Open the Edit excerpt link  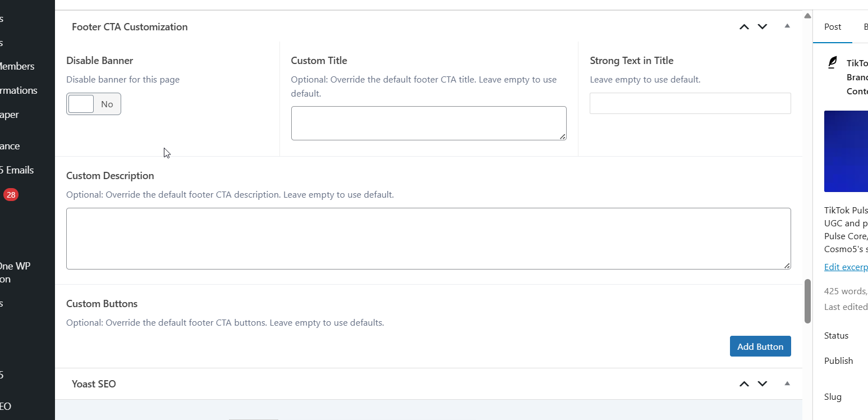tap(846, 267)
